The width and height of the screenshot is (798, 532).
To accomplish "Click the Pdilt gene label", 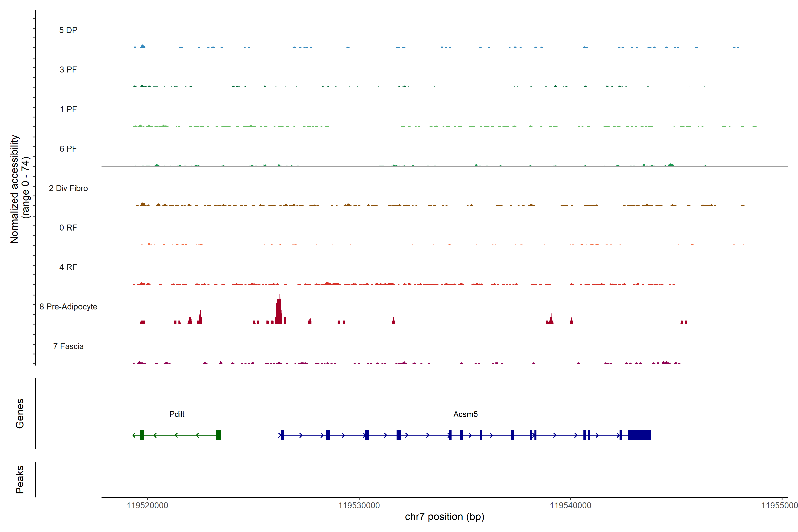I will pos(177,414).
